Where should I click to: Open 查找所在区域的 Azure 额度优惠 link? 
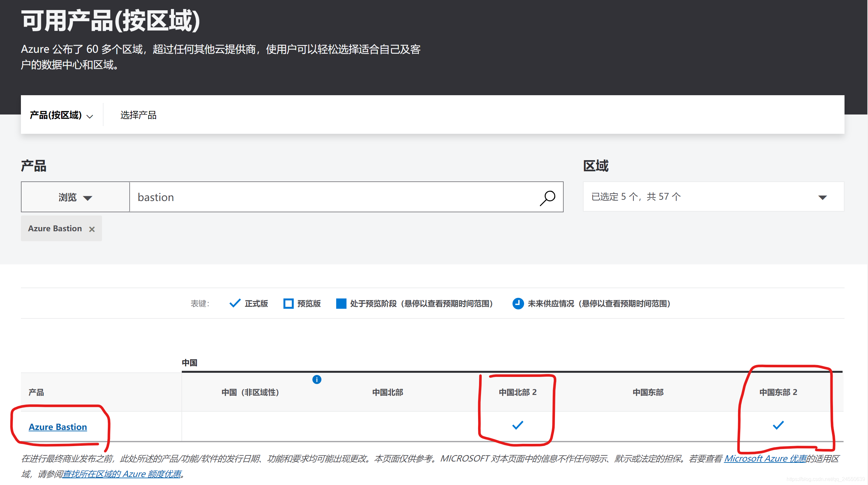(x=122, y=474)
